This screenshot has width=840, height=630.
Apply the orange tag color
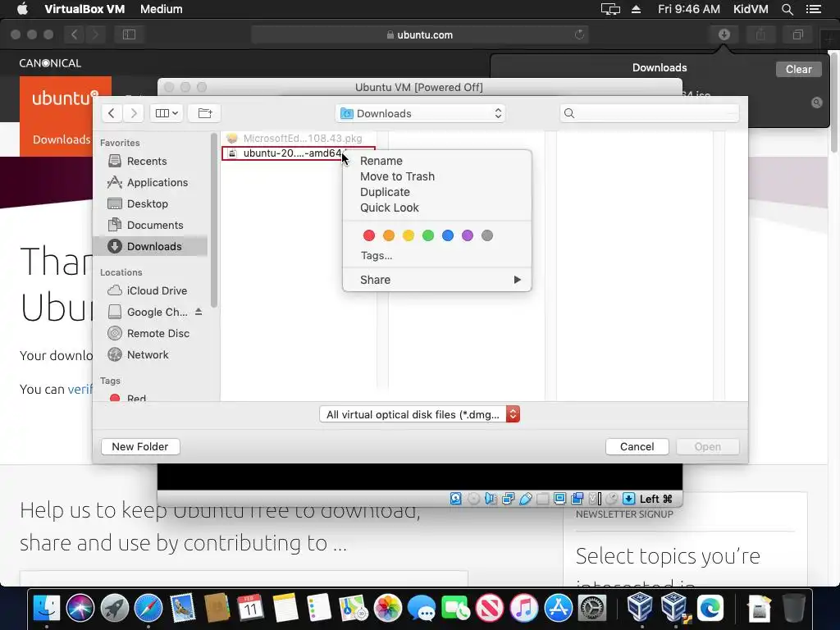click(x=389, y=235)
